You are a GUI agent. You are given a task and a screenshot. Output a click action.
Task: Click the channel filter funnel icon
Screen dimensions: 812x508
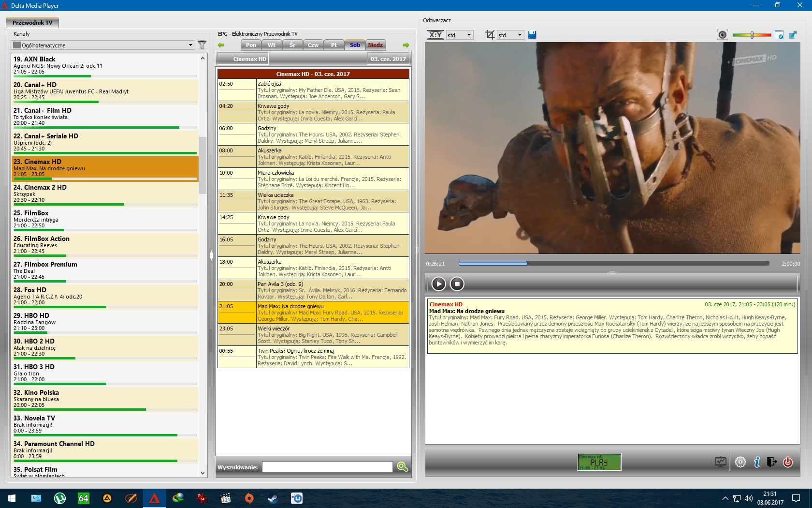point(202,45)
